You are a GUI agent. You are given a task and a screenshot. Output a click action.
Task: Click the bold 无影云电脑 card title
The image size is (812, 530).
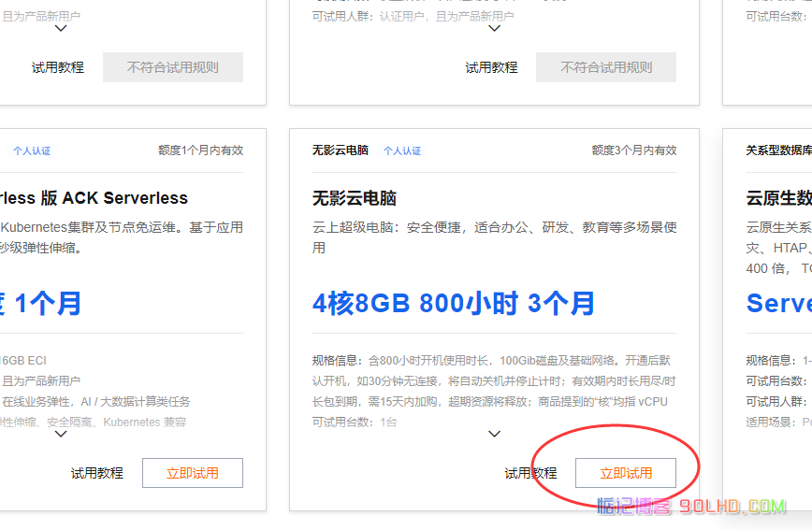pos(355,198)
